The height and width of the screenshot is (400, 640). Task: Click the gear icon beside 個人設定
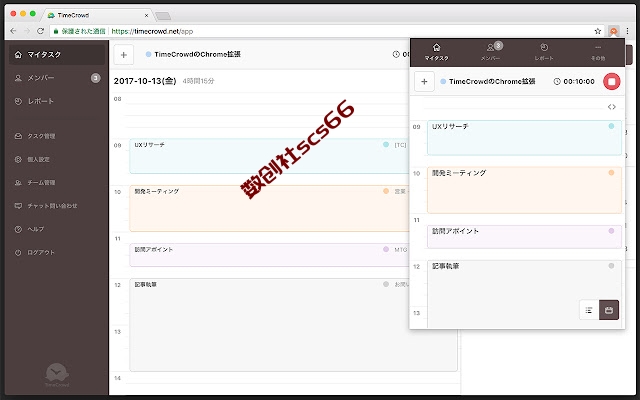point(18,159)
